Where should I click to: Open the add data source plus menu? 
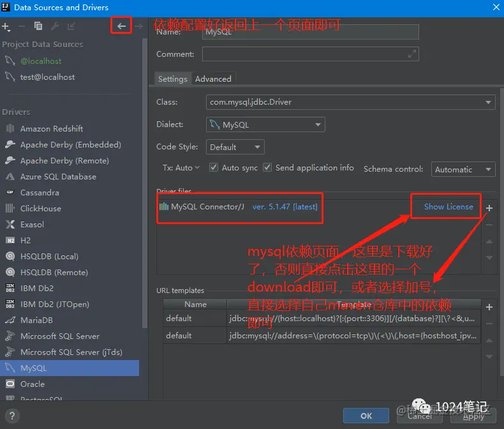tap(6, 26)
